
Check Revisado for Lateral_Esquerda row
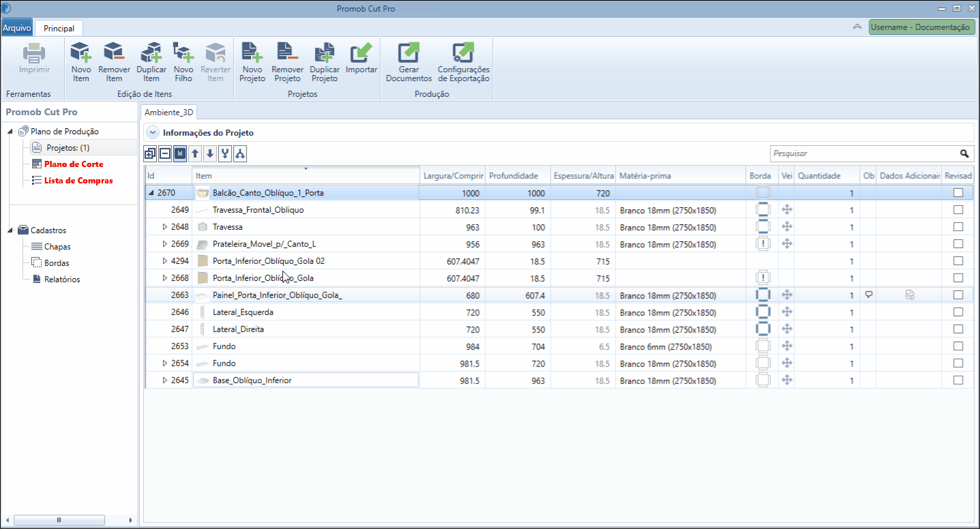pos(958,312)
